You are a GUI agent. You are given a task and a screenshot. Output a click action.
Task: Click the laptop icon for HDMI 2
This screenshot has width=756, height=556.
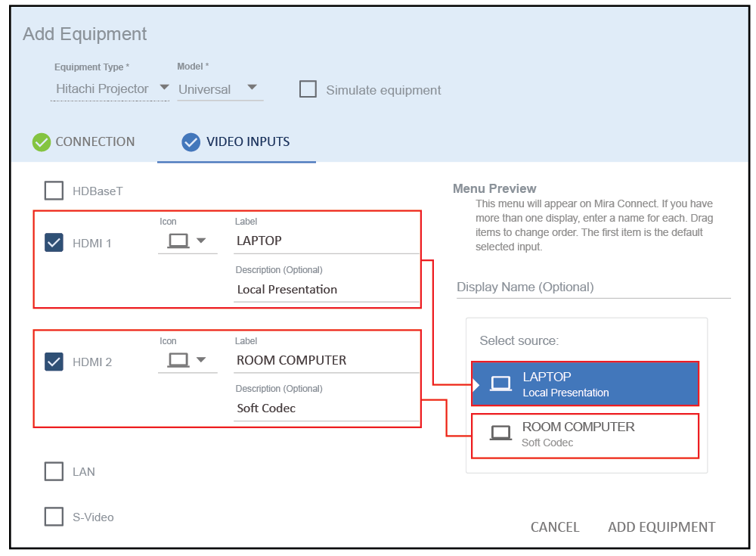point(178,360)
